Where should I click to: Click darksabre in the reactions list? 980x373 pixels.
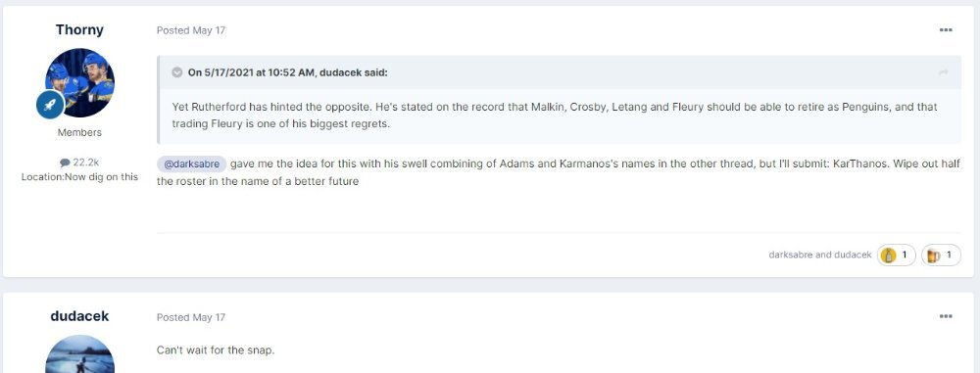pyautogui.click(x=789, y=255)
